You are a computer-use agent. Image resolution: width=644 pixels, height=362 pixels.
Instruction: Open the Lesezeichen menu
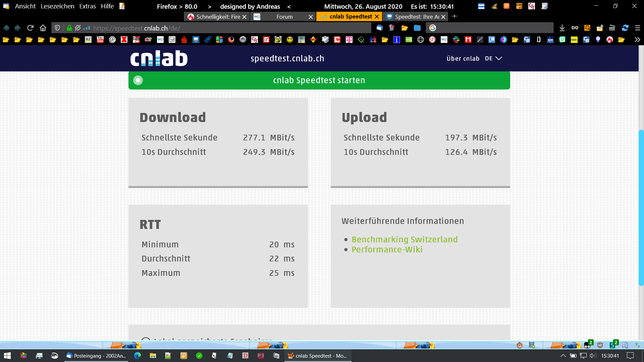coord(57,6)
